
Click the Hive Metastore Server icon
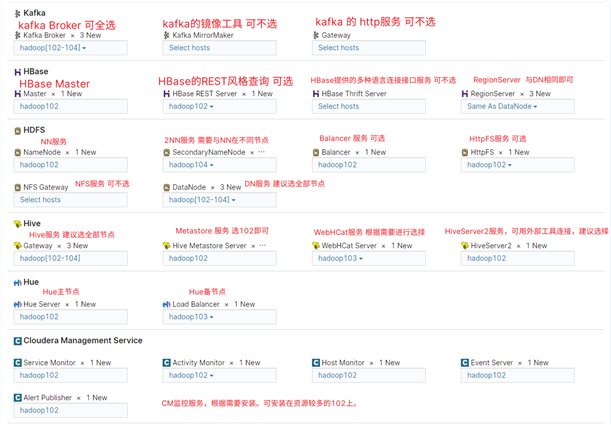click(166, 246)
